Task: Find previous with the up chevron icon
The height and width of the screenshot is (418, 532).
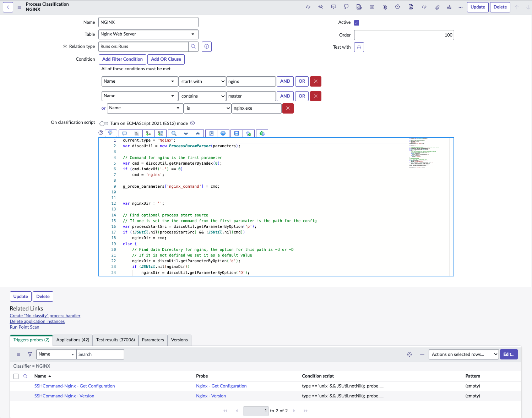Action: (x=198, y=133)
